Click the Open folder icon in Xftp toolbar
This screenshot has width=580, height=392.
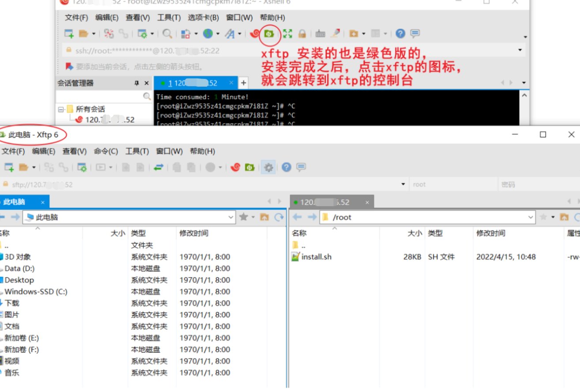click(x=24, y=167)
